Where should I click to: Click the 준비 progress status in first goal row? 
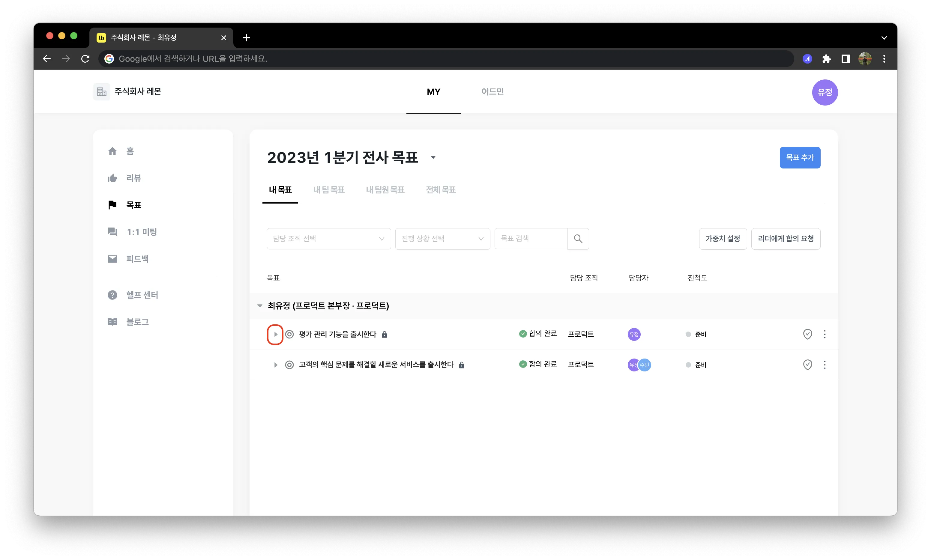click(x=696, y=334)
